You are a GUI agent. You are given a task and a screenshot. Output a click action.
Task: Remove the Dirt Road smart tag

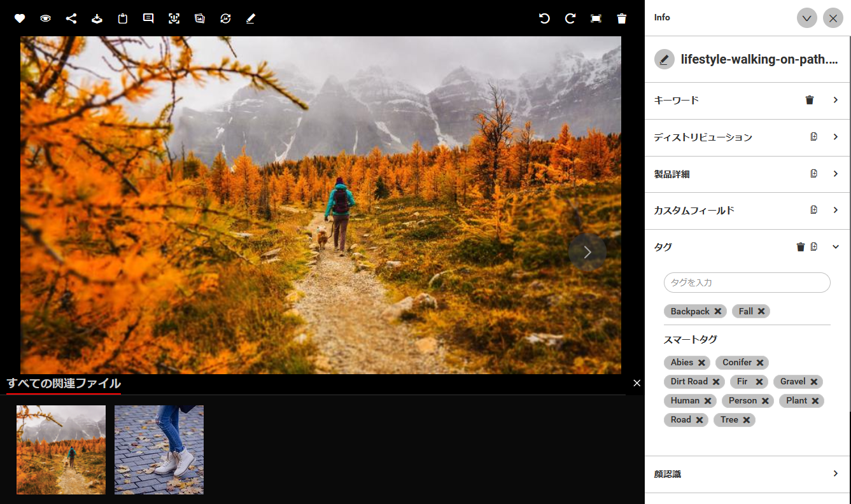(716, 382)
